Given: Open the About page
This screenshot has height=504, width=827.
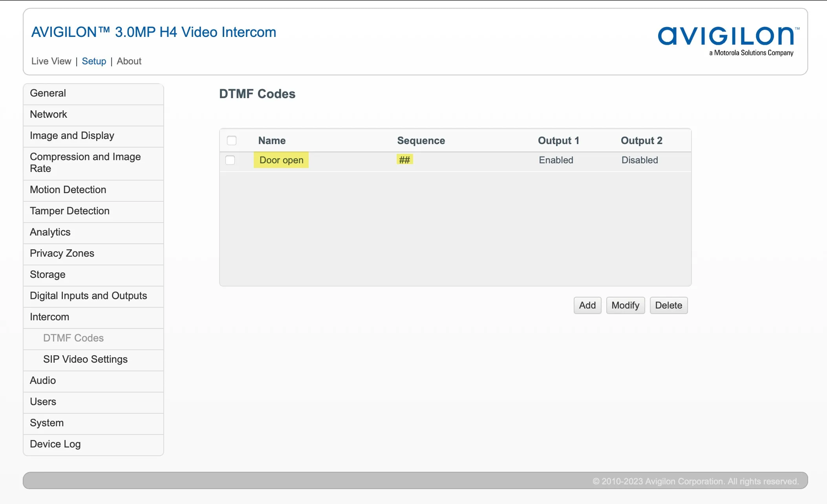Looking at the screenshot, I should [x=129, y=61].
